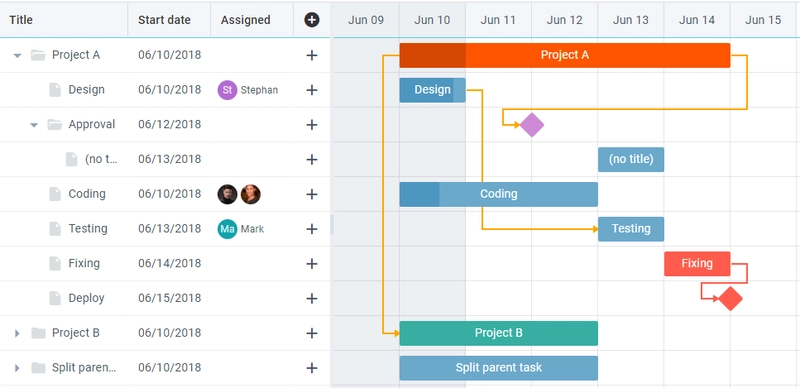Click the red Deploy milestone diamond

click(730, 298)
